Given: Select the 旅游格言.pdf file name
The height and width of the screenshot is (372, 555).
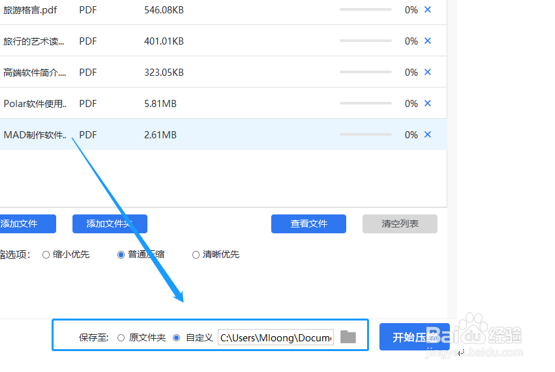Looking at the screenshot, I should pyautogui.click(x=30, y=10).
